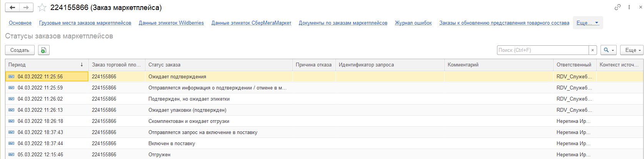Open 'Данные этикеток Wildberries' link
The image size is (644, 159).
point(171,23)
